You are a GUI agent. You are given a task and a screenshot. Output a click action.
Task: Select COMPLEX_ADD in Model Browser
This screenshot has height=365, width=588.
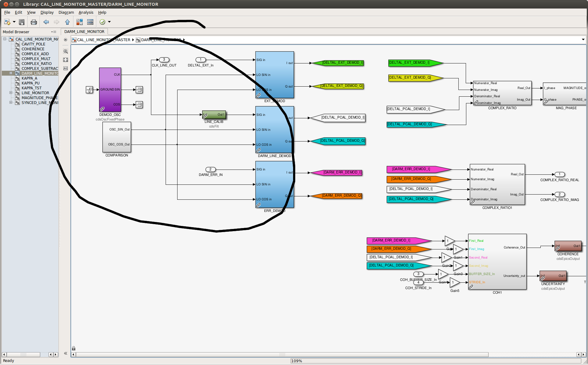pyautogui.click(x=35, y=54)
